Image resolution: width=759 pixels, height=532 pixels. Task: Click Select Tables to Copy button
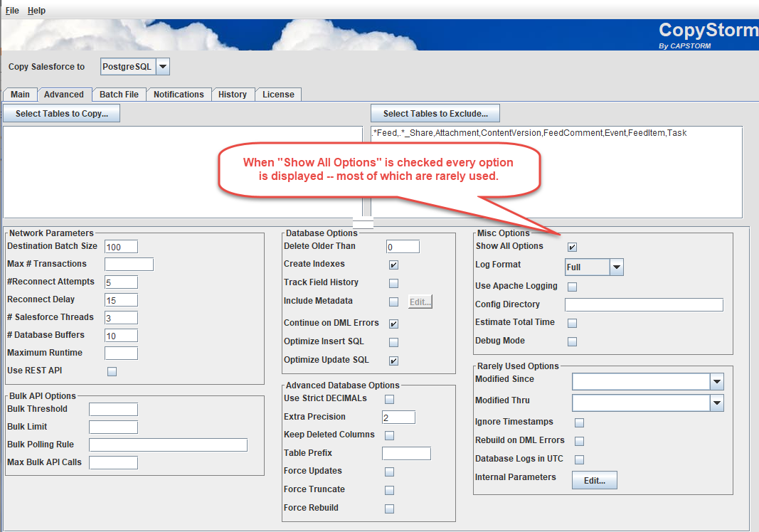[61, 114]
